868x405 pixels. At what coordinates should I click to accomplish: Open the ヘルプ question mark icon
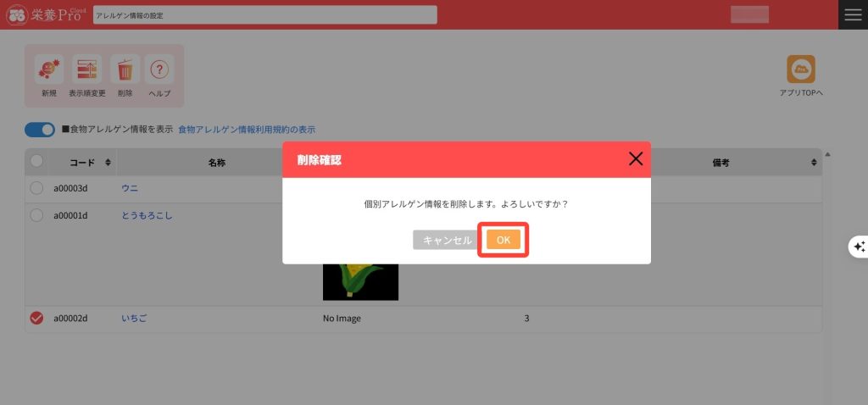click(159, 69)
